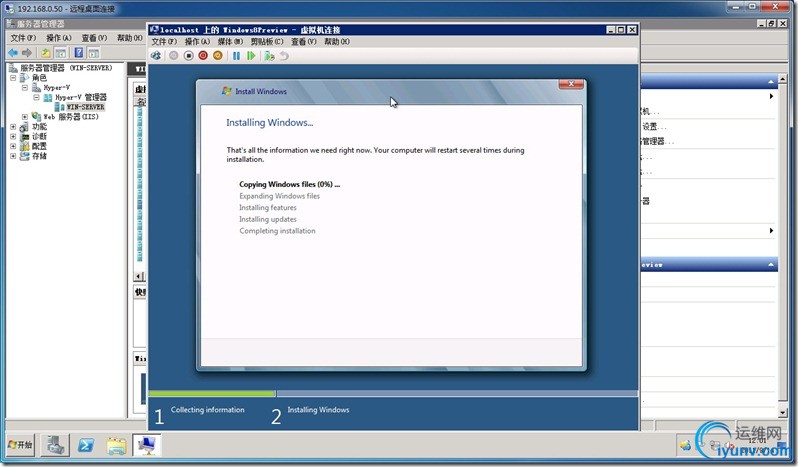Image resolution: width=798 pixels, height=467 pixels.
Task: Close the Install Windows dialog
Action: [x=571, y=83]
